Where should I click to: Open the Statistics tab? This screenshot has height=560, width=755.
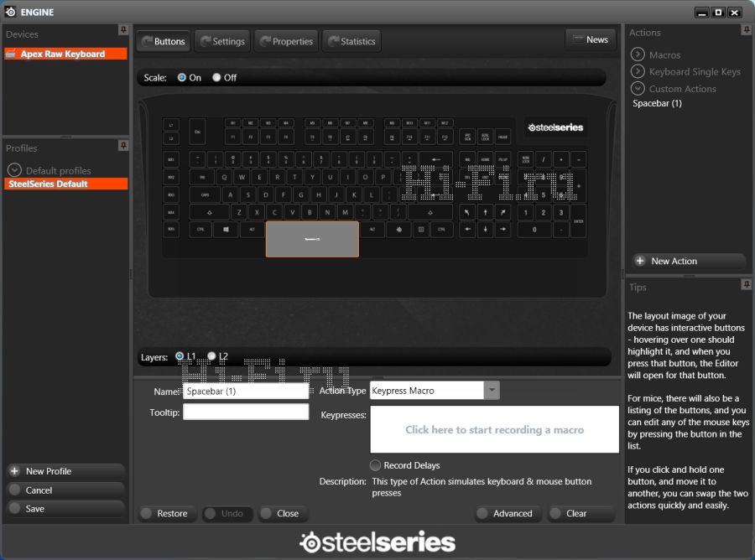pyautogui.click(x=351, y=41)
